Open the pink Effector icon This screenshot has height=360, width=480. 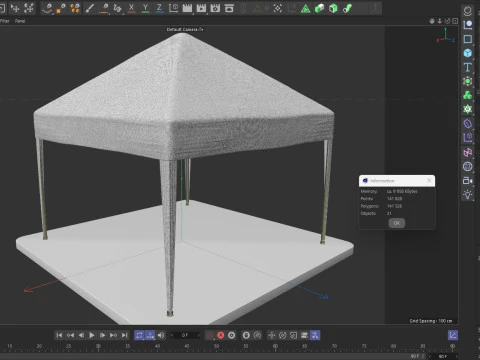pos(468,152)
